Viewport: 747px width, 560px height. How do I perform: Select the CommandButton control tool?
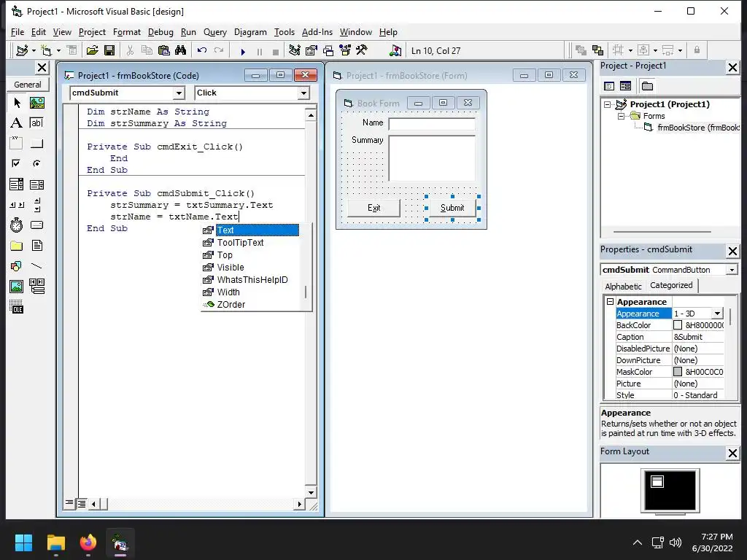pos(36,144)
